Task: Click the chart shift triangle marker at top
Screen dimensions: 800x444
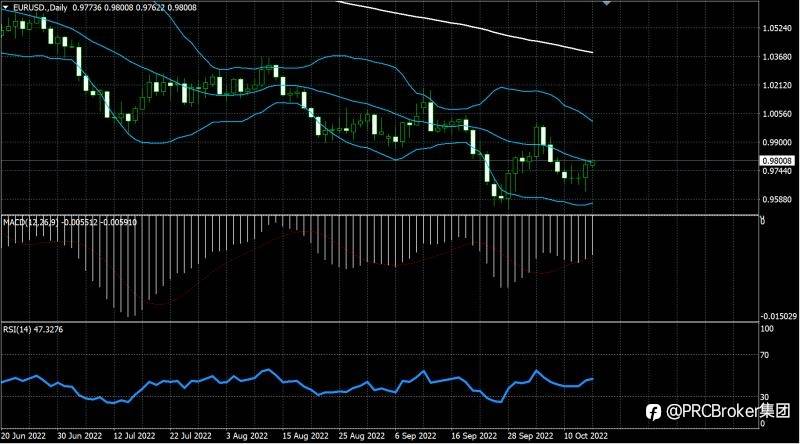Action: pyautogui.click(x=606, y=3)
